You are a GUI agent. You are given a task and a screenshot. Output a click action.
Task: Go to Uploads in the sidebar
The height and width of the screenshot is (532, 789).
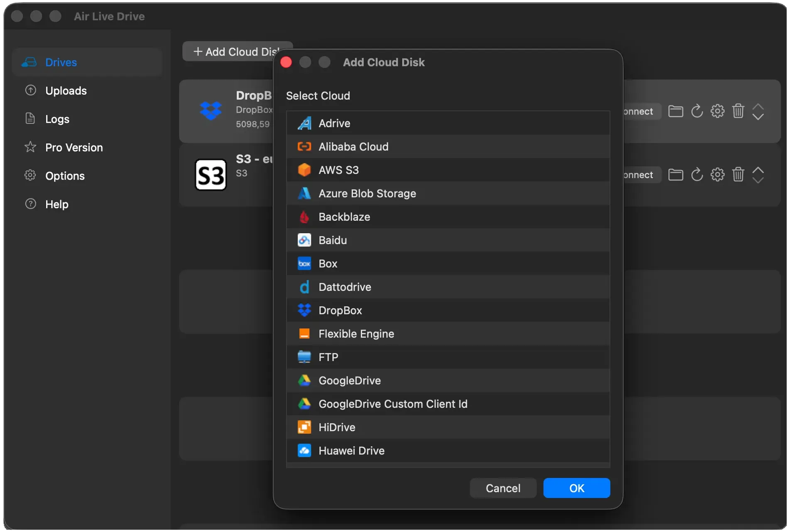tap(87, 90)
